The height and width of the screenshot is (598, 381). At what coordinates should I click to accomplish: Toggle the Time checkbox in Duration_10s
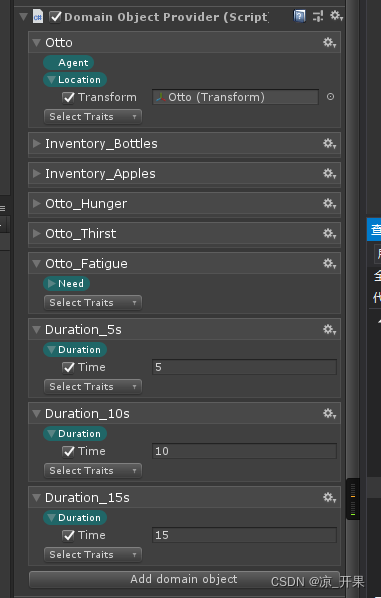click(x=69, y=452)
